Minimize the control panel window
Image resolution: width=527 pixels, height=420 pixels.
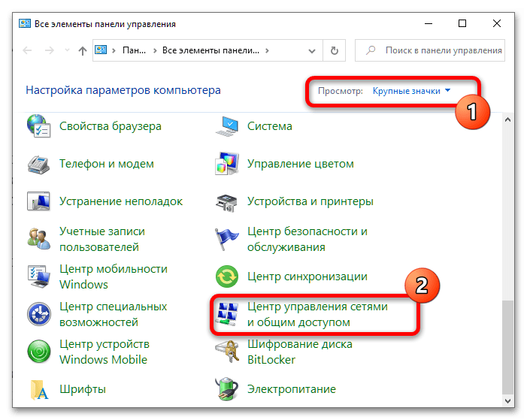coord(429,23)
